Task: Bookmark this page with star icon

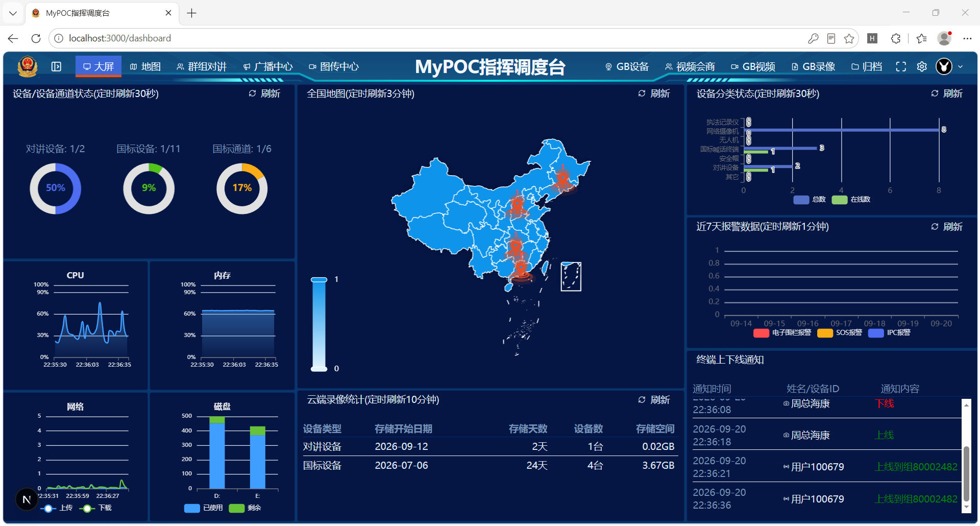Action: pos(849,38)
